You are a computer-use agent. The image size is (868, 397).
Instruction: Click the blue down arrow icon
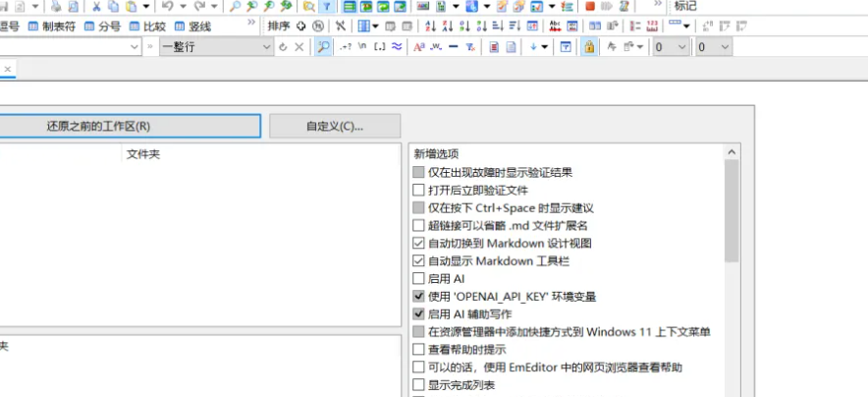click(x=533, y=47)
